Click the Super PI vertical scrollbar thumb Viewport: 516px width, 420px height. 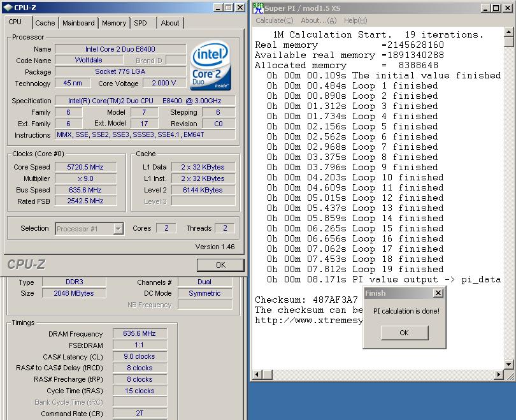pyautogui.click(x=509, y=42)
